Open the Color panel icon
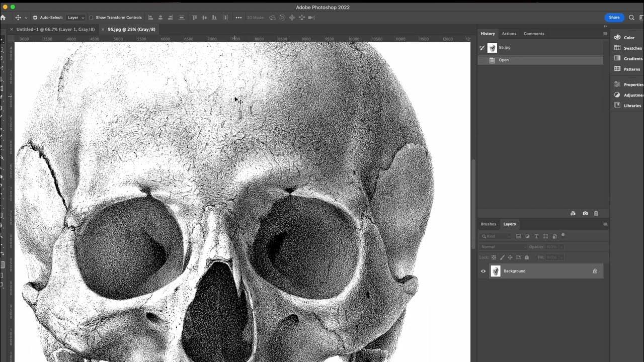 [617, 37]
